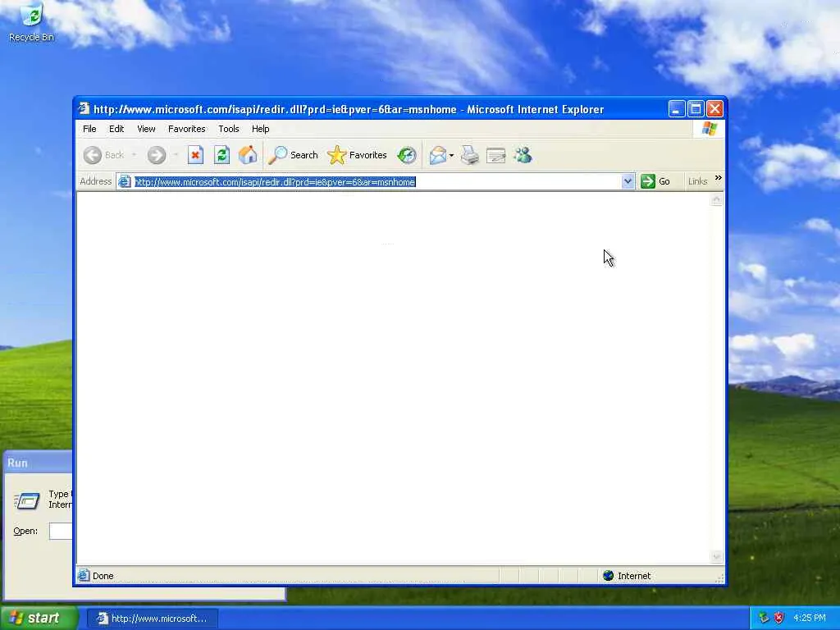840x630 pixels.
Task: Stop page loading with red X icon
Action: tap(195, 155)
